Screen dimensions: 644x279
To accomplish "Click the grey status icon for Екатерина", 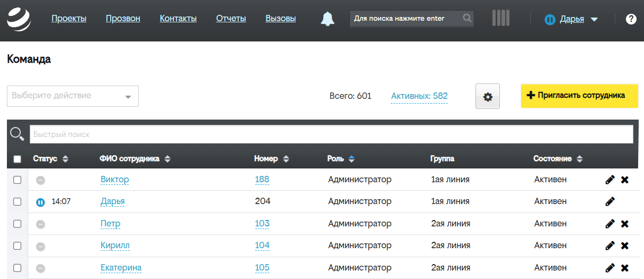I will click(x=40, y=268).
